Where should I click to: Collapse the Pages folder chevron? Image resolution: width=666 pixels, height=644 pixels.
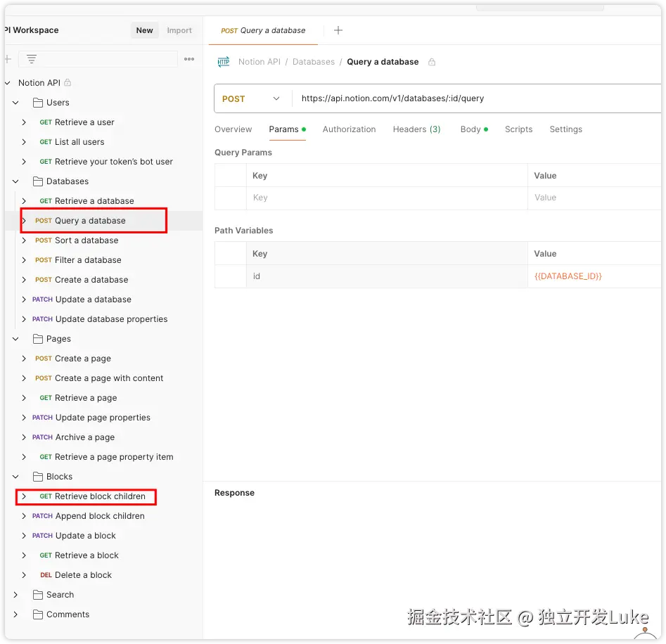(15, 339)
